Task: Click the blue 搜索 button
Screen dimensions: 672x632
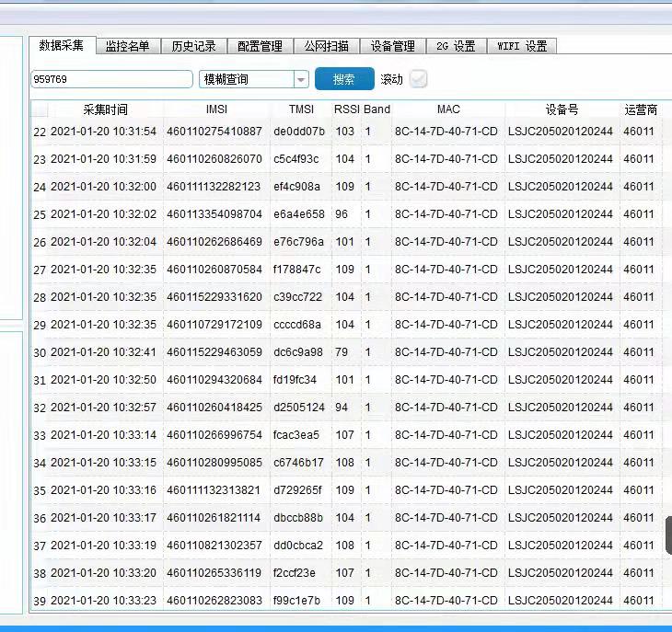Action: click(x=344, y=79)
